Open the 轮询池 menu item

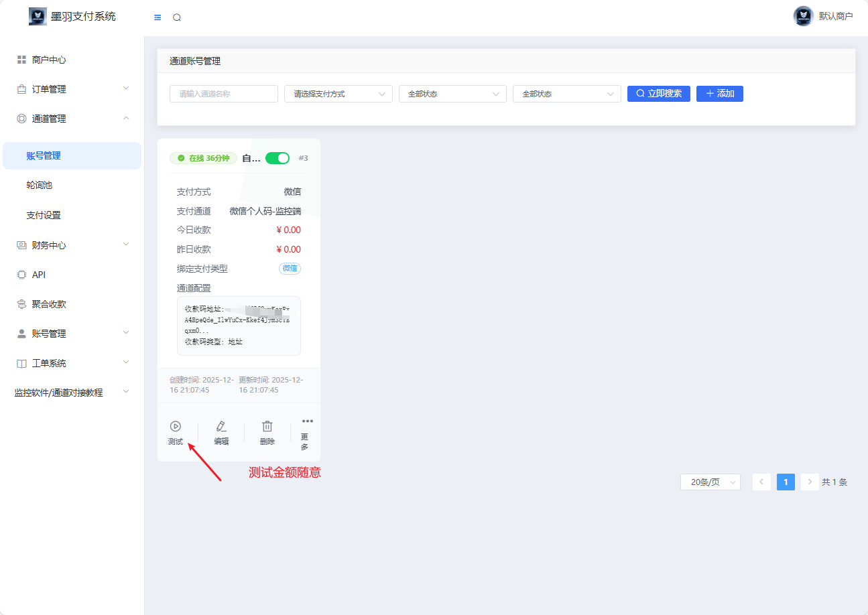click(39, 186)
